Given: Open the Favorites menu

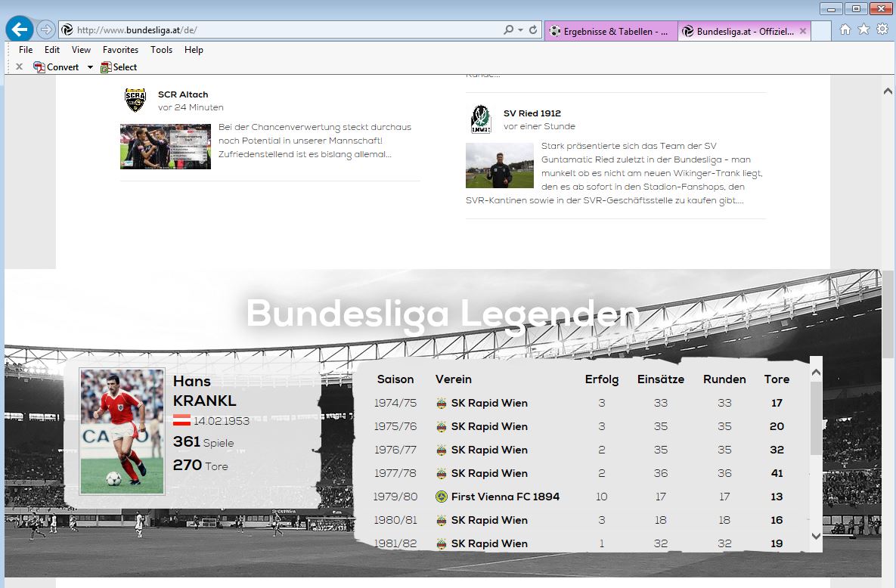Looking at the screenshot, I should click(x=120, y=50).
